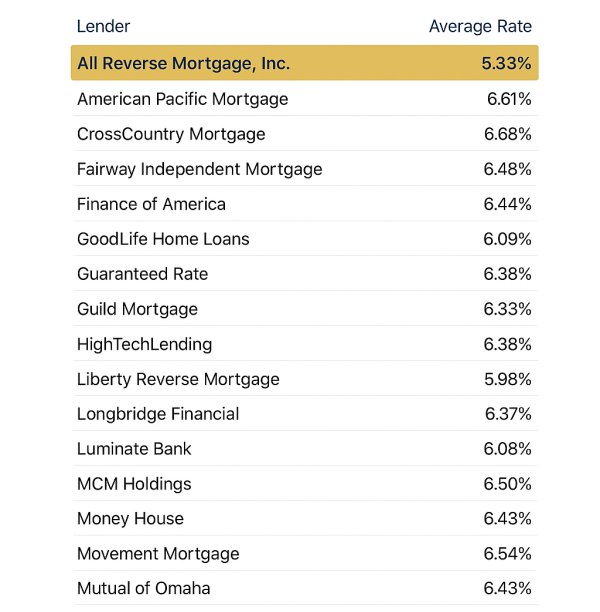
Task: Choose GoodLife Home Loans lender
Action: (x=163, y=239)
